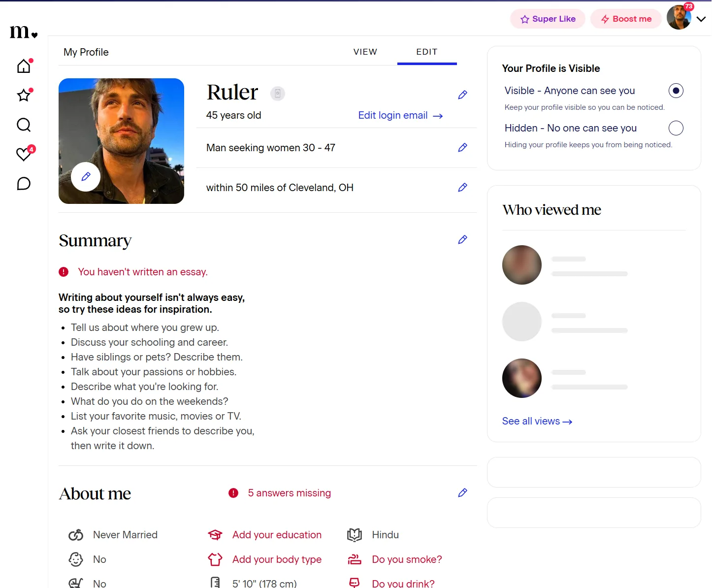Viewport: 712px width, 588px height.
Task: Click the smoking cigarette icon
Action: pos(355,559)
